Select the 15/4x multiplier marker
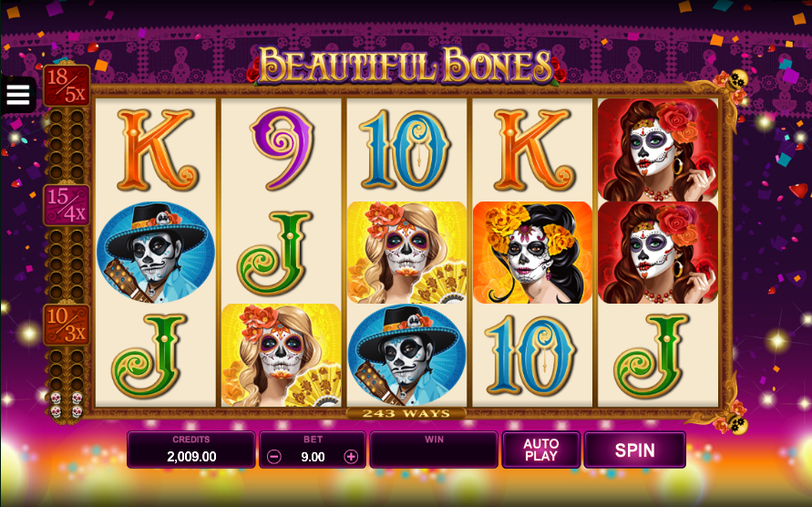 [x=67, y=205]
